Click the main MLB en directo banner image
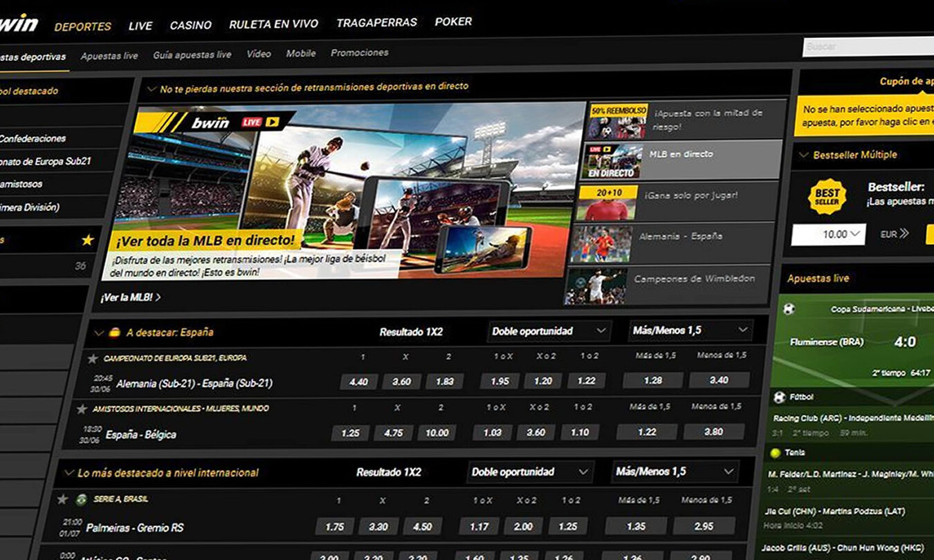This screenshot has height=560, width=934. coord(344,192)
